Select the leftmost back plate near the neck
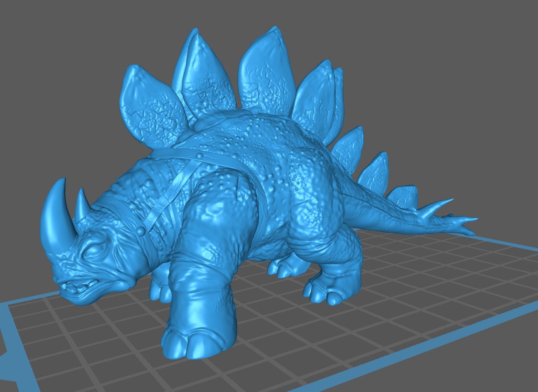The height and width of the screenshot is (392, 538). point(148,103)
